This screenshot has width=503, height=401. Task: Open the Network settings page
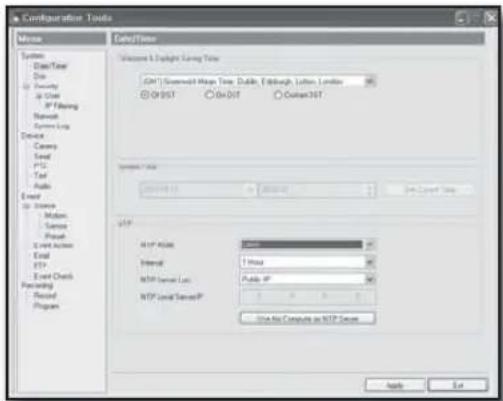coord(46,116)
